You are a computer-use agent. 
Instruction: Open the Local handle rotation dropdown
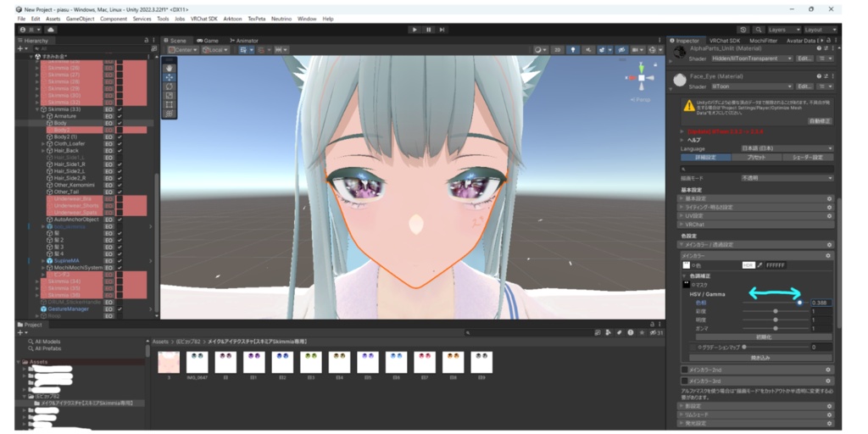(215, 50)
